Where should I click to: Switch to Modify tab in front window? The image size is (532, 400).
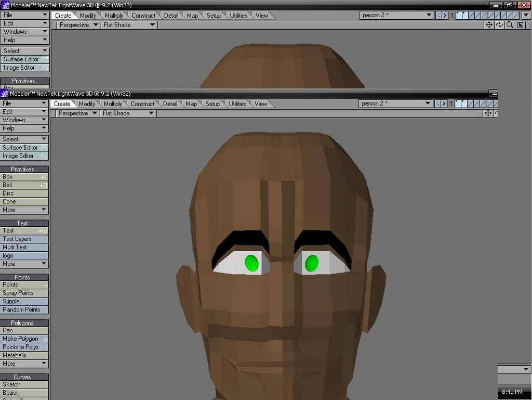[x=87, y=104]
